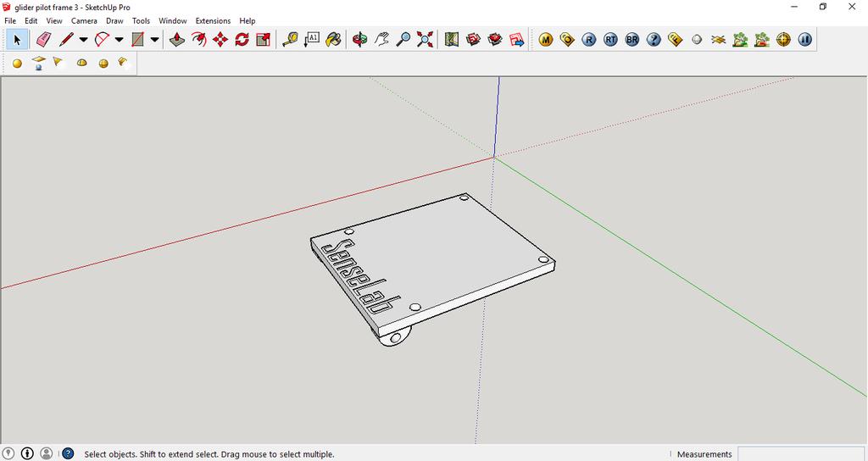868x461 pixels.
Task: Click the yellow tag F icon
Action: pos(675,40)
